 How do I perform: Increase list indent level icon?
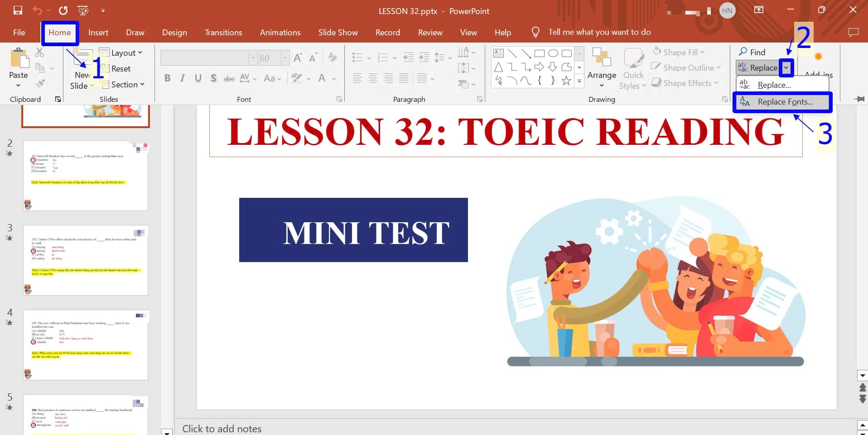pos(424,57)
